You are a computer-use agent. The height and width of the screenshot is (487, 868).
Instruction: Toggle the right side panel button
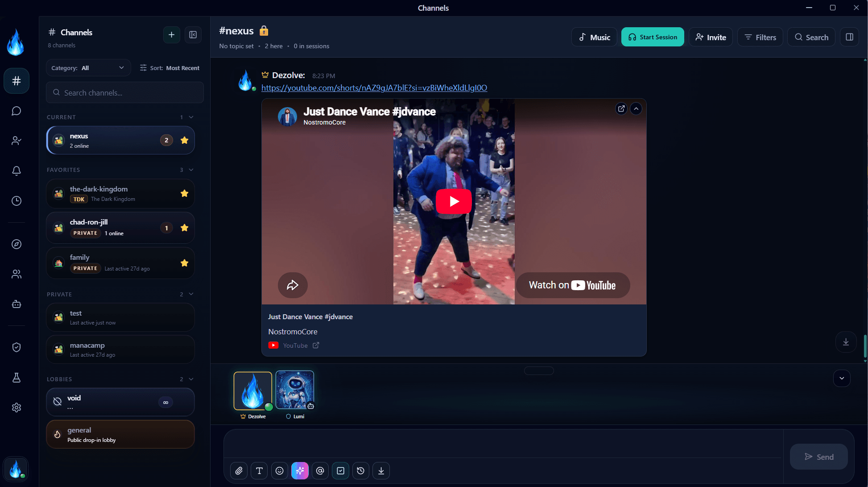[x=849, y=37]
